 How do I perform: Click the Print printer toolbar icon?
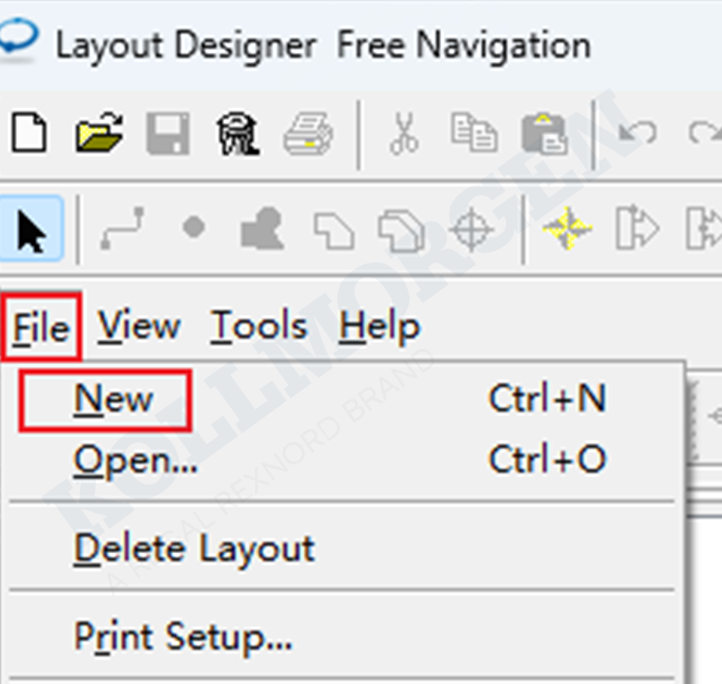pyautogui.click(x=307, y=133)
